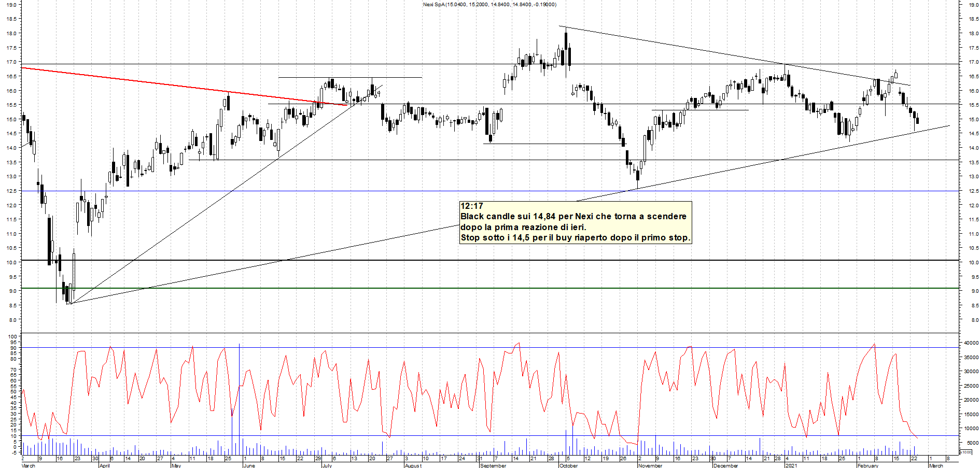Click the note line starting 'Stop sotto i 14,5'

[x=576, y=238]
